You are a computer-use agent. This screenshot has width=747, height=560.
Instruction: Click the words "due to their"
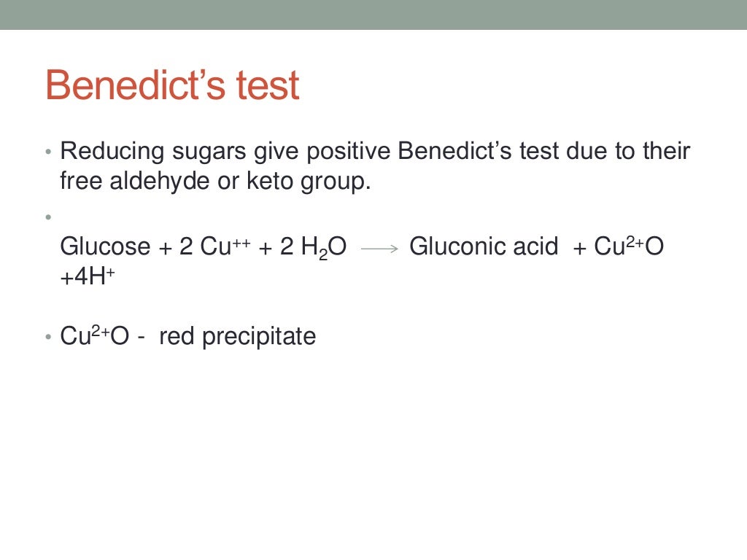click(x=628, y=152)
